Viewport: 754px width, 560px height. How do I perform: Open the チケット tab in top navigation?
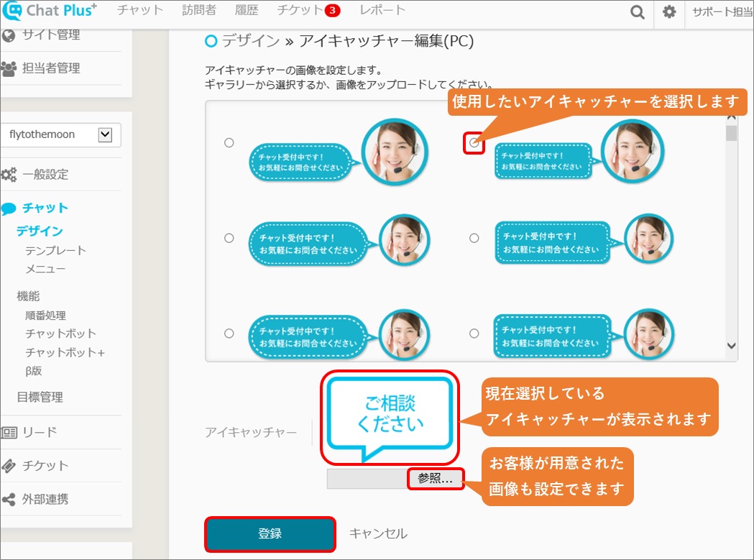click(x=300, y=10)
